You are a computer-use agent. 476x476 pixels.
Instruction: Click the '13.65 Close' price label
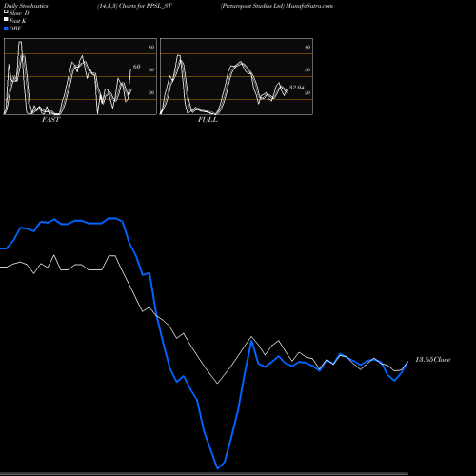(433, 360)
